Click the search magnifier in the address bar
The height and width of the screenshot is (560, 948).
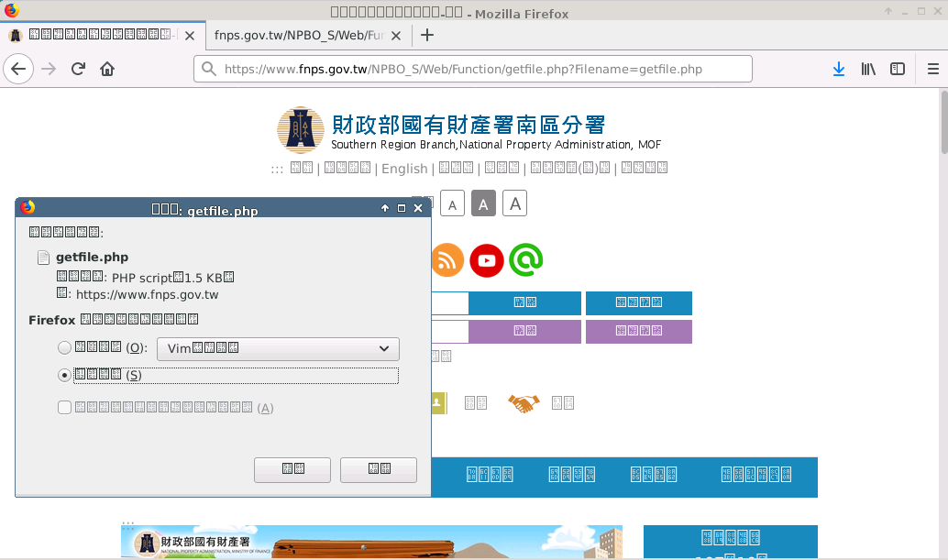tap(209, 69)
